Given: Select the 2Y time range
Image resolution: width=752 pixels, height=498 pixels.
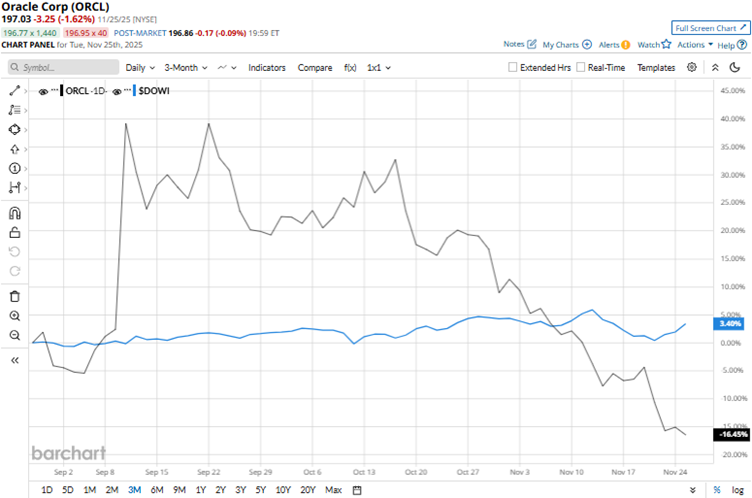Looking at the screenshot, I should 220,490.
